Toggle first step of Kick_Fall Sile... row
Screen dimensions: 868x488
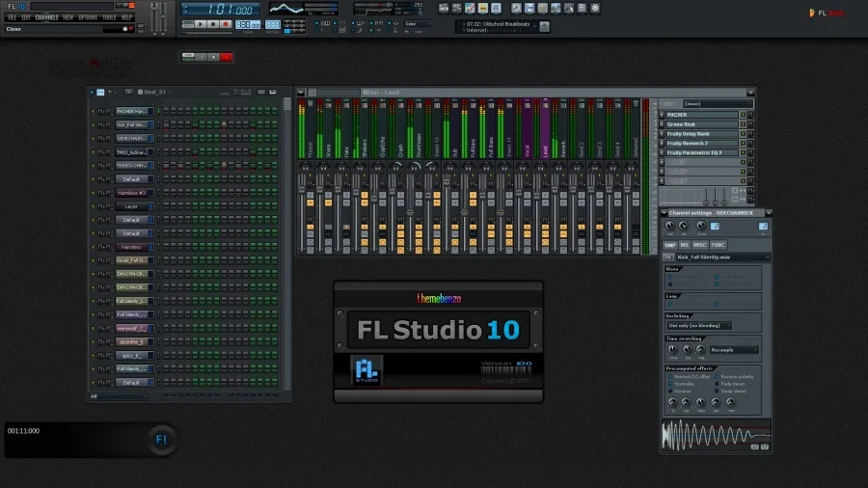[x=166, y=125]
